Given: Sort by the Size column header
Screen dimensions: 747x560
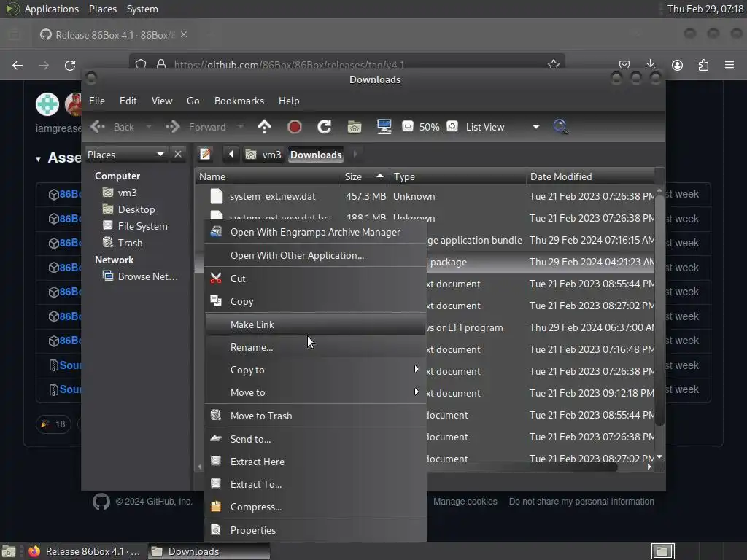Looking at the screenshot, I should click(365, 176).
